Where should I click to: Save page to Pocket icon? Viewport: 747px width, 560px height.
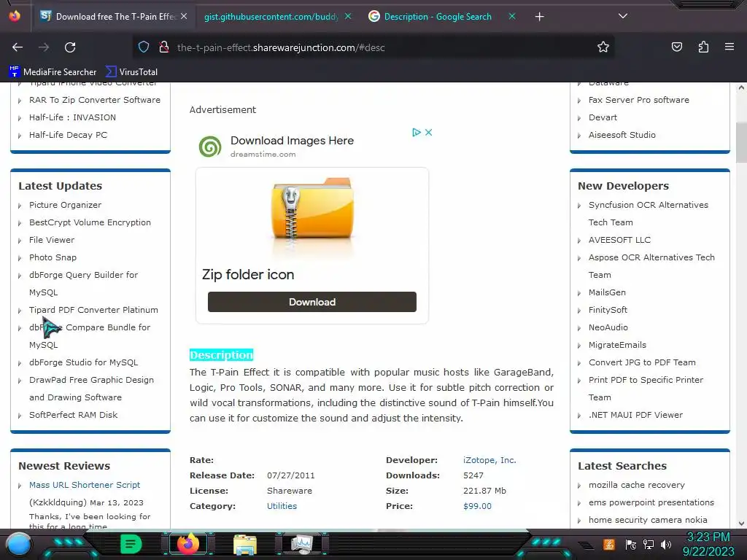pyautogui.click(x=677, y=47)
